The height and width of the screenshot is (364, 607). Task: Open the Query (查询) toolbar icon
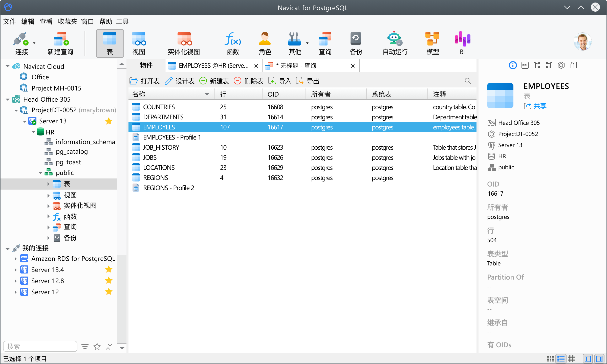coord(325,43)
